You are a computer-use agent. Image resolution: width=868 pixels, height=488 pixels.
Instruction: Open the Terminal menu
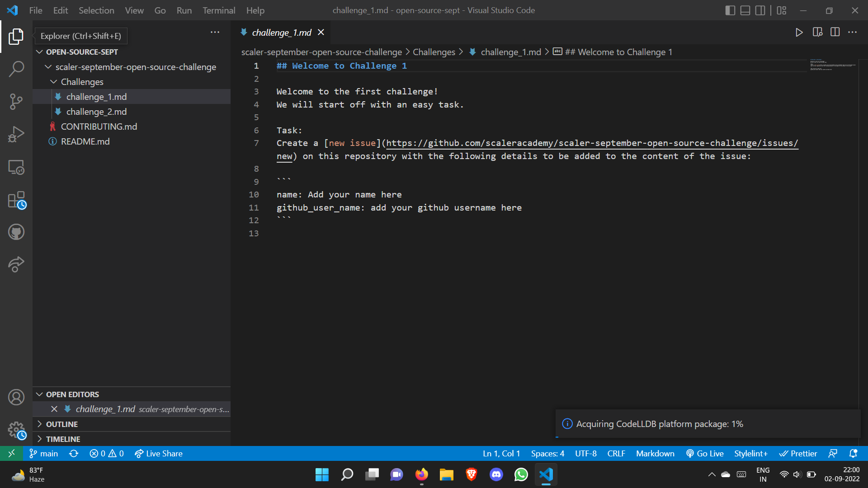[x=218, y=10]
